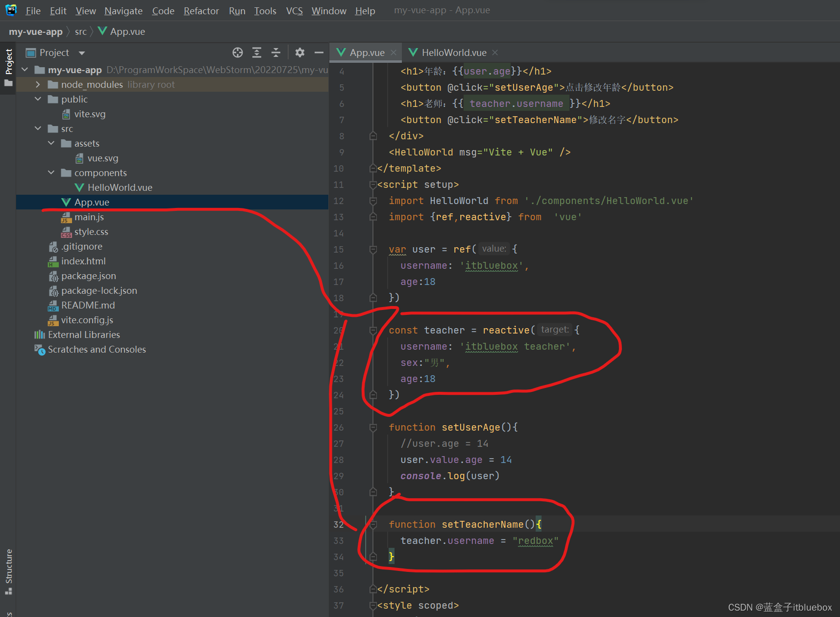The image size is (840, 617).
Task: Switch to the App.vue editor tab
Action: 366,52
